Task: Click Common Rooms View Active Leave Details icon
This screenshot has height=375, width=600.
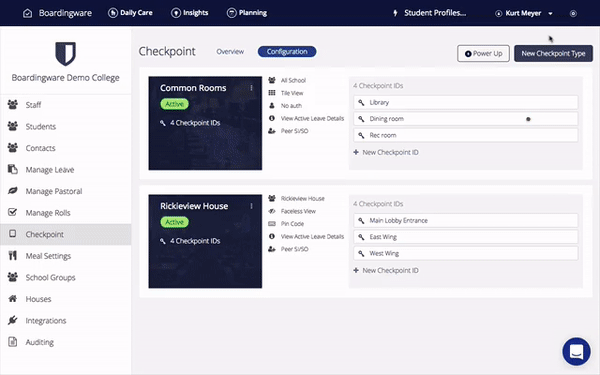Action: 272,118
